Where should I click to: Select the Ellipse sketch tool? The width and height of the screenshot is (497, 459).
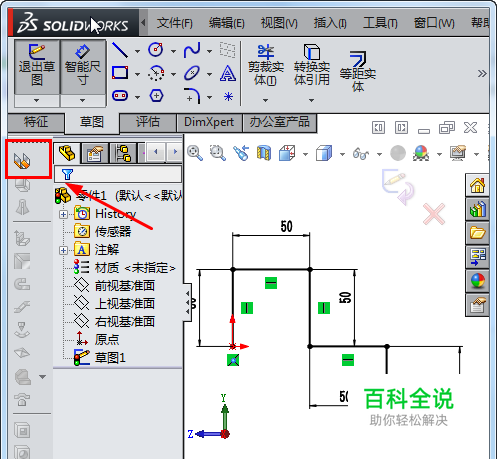(x=192, y=73)
